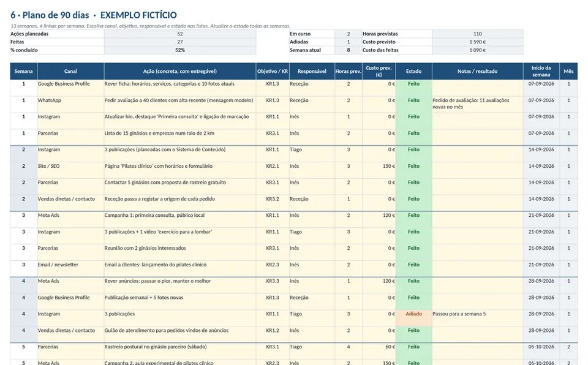Screen dimensions: 588x365
Task: Select the 'Custo prev. (€)' column header
Action: tap(379, 71)
